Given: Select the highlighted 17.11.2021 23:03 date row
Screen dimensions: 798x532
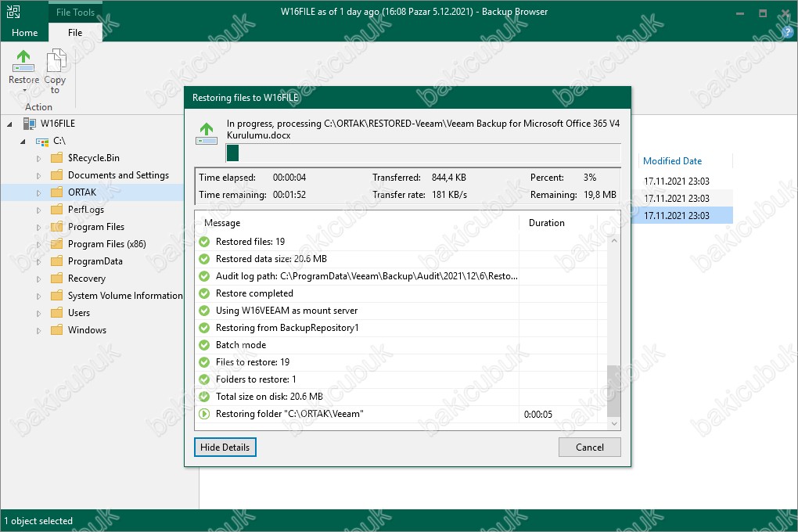Looking at the screenshot, I should tap(682, 216).
